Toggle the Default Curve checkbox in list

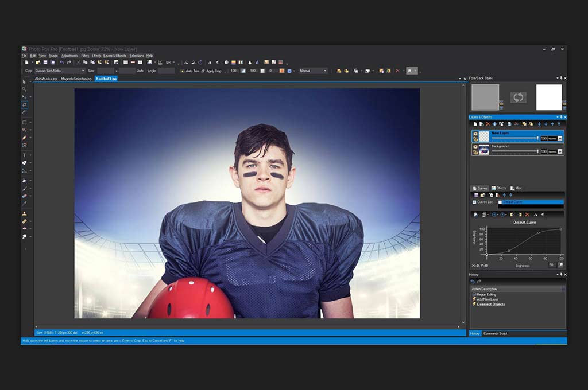[500, 202]
